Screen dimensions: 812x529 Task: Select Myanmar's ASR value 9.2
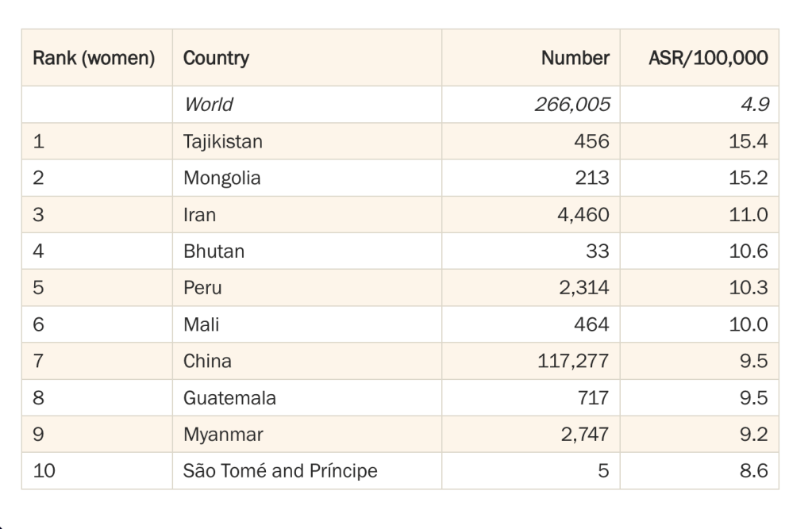click(x=753, y=434)
